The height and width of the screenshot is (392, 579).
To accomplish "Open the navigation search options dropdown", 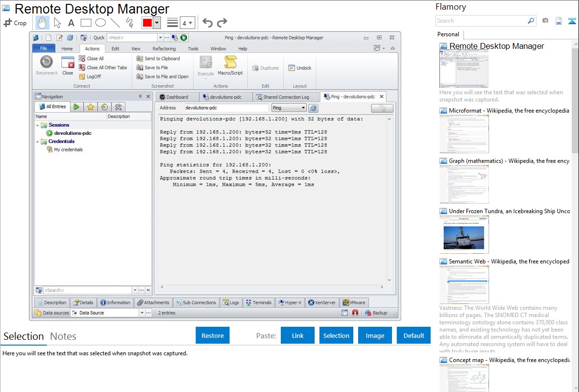I will pyautogui.click(x=135, y=290).
